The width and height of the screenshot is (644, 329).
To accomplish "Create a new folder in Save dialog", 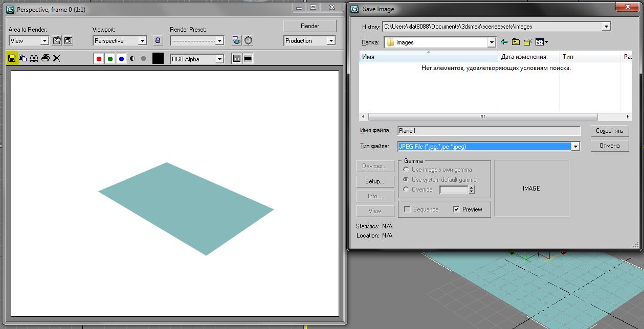I will tap(527, 42).
